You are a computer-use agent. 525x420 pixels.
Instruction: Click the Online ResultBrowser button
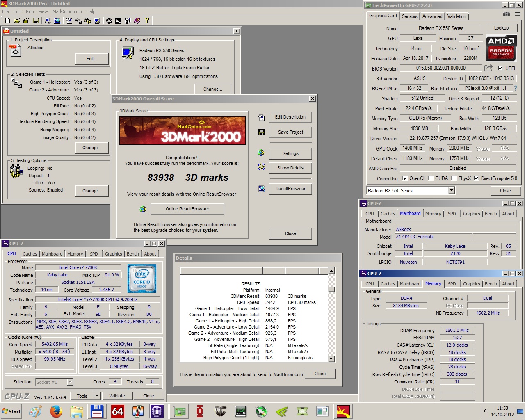point(187,209)
